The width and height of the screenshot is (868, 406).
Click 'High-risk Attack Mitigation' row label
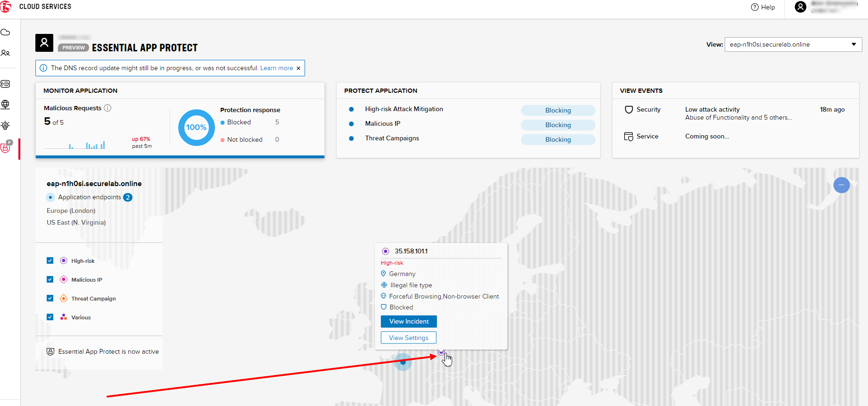click(x=404, y=109)
